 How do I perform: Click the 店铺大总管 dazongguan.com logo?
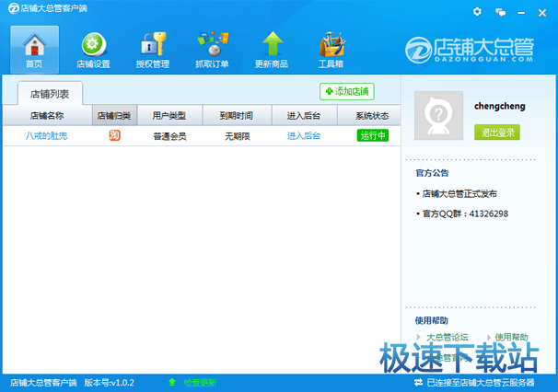click(x=470, y=50)
